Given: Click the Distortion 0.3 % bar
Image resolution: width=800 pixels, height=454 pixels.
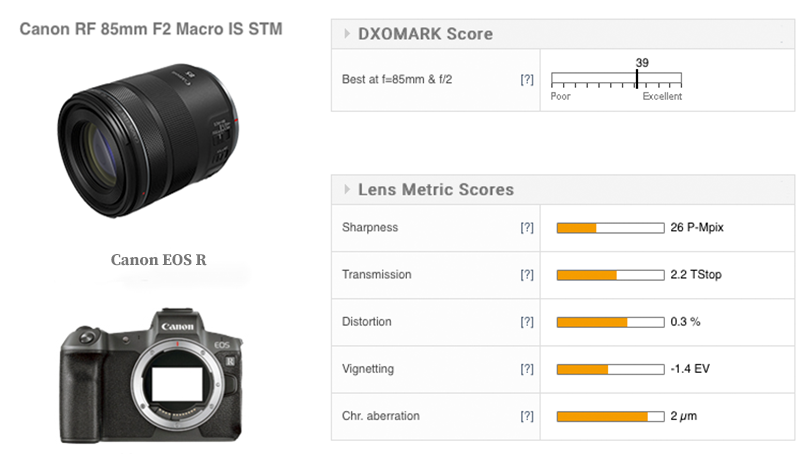Looking at the screenshot, I should [611, 322].
